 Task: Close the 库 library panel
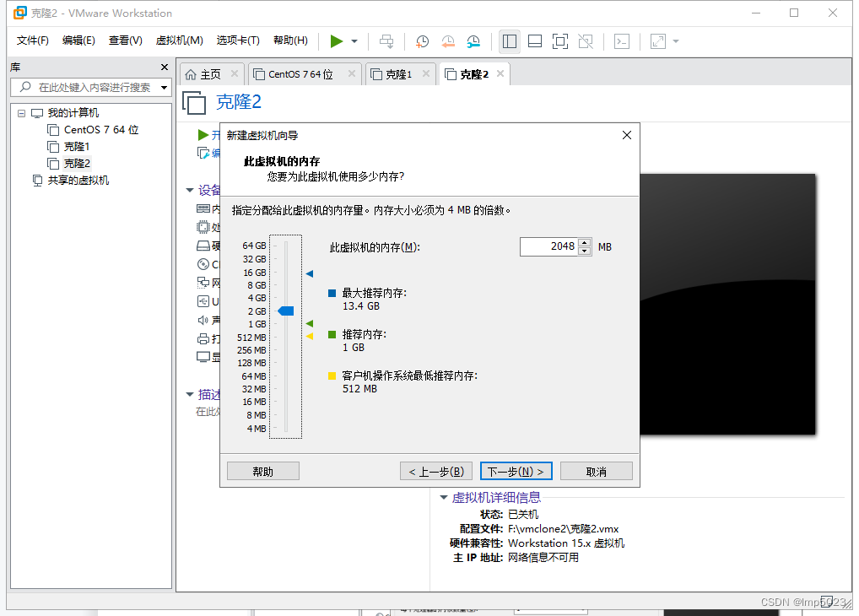[x=165, y=67]
